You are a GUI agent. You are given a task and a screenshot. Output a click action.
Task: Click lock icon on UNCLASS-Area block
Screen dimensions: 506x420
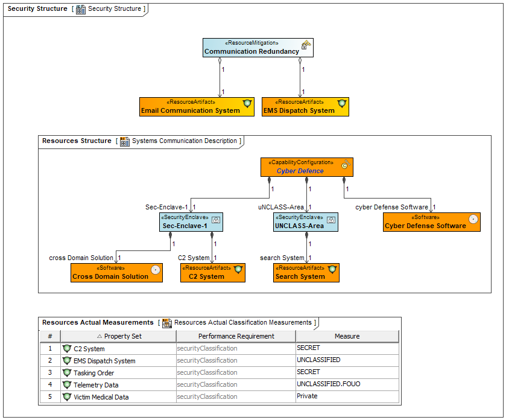pyautogui.click(x=330, y=220)
